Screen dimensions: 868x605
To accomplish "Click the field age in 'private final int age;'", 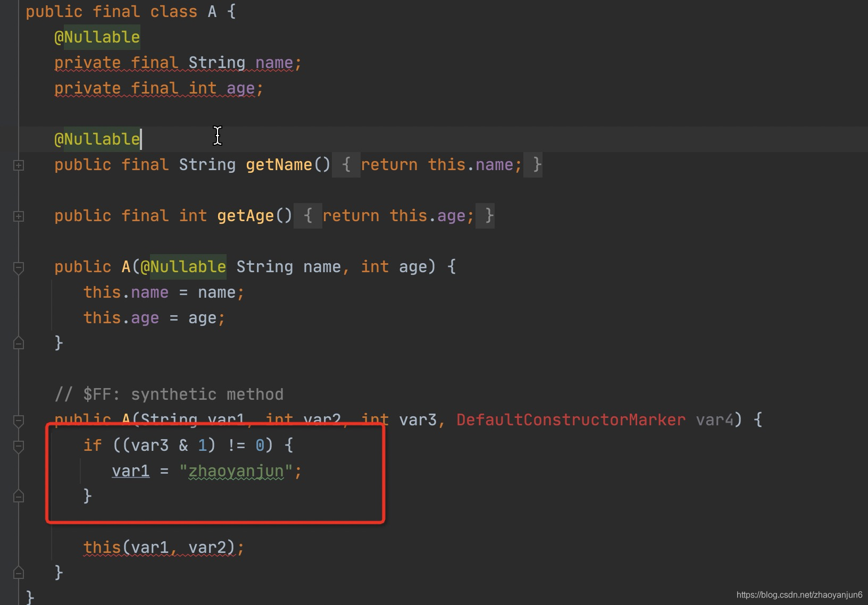I will 240,89.
